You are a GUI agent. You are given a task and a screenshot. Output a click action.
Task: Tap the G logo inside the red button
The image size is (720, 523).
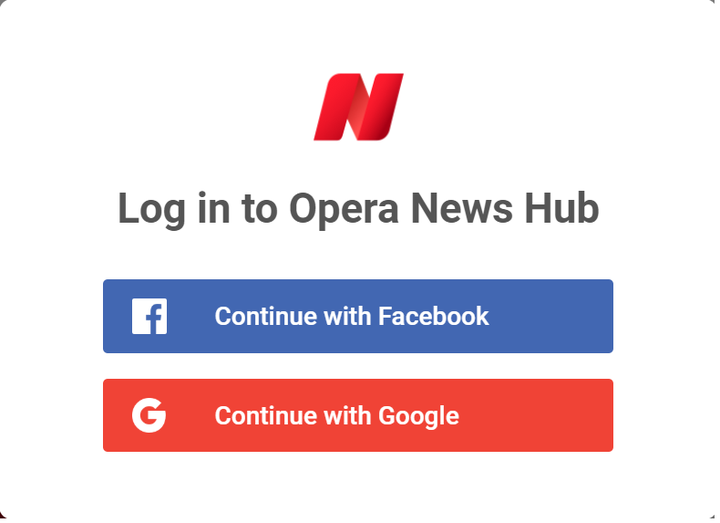pyautogui.click(x=149, y=416)
